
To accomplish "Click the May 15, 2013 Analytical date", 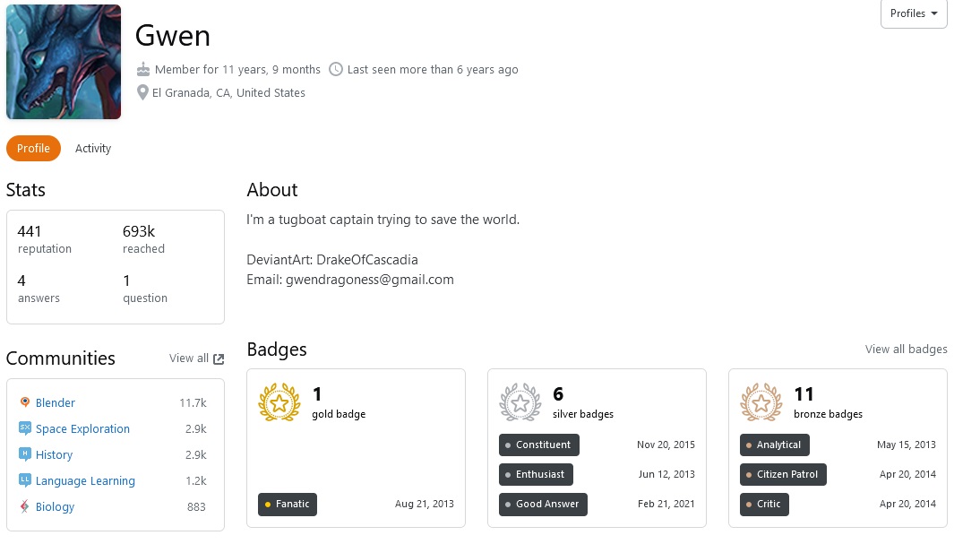I will (907, 445).
